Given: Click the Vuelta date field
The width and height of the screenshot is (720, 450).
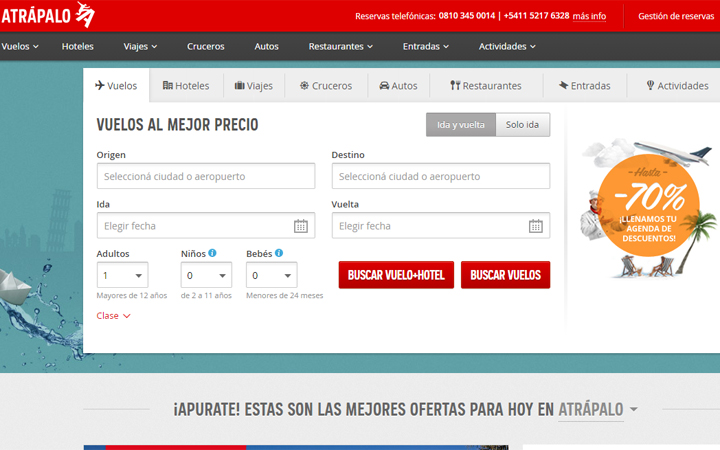Looking at the screenshot, I should (x=441, y=225).
